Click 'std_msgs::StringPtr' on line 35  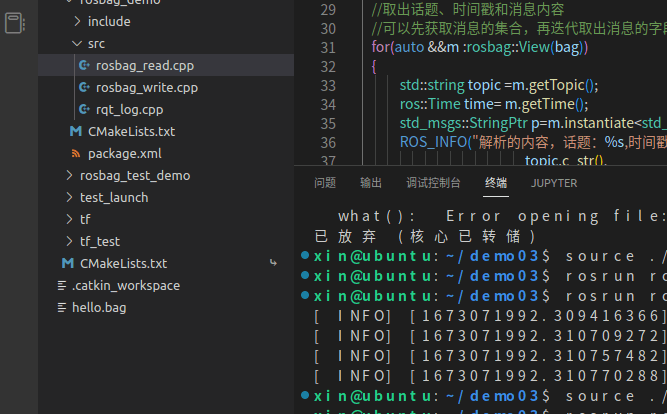463,123
